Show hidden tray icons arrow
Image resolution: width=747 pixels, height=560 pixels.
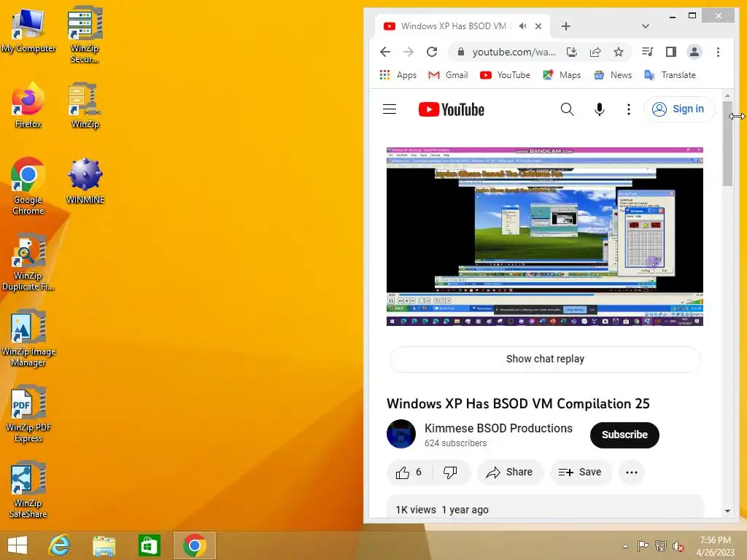tap(625, 546)
